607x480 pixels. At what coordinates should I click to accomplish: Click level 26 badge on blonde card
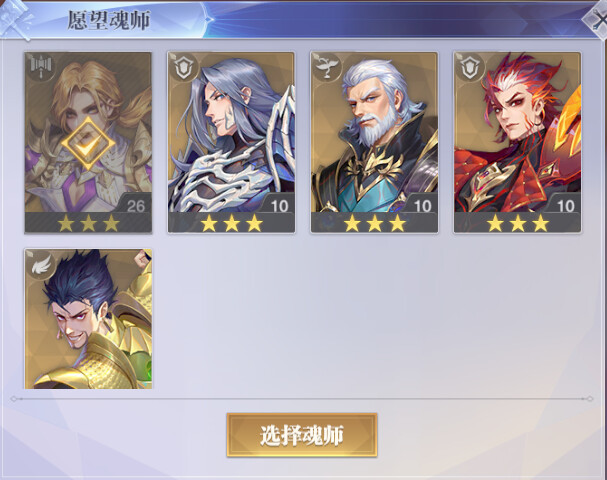135,206
